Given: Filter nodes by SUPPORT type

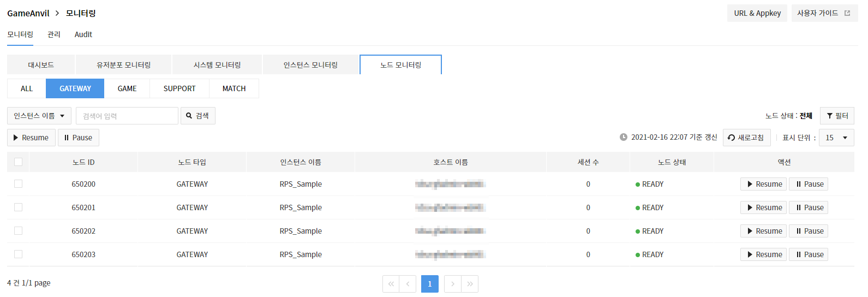Looking at the screenshot, I should click(x=179, y=88).
